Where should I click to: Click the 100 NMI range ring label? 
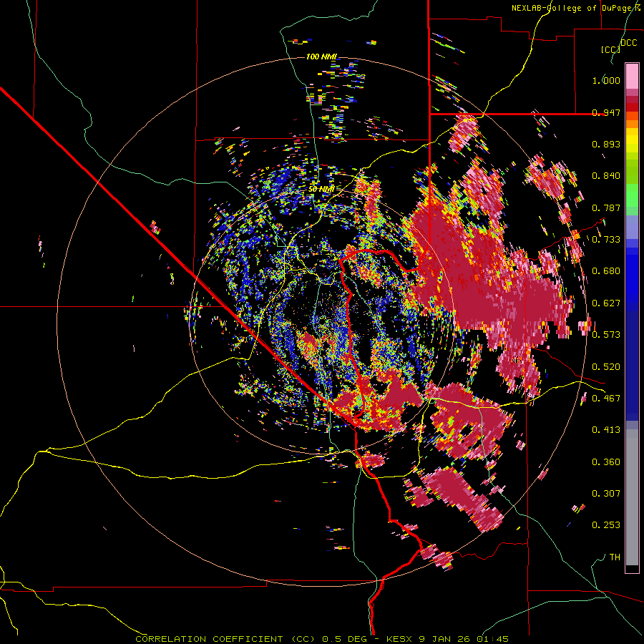pos(321,57)
